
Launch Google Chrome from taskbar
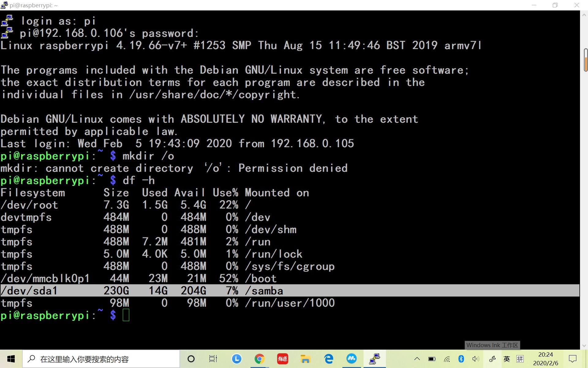click(x=259, y=359)
